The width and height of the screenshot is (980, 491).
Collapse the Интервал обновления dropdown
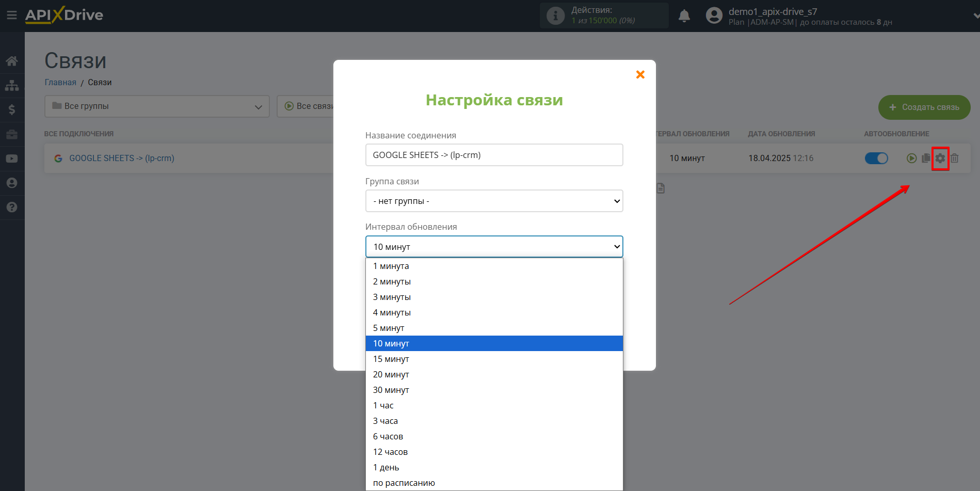click(494, 247)
